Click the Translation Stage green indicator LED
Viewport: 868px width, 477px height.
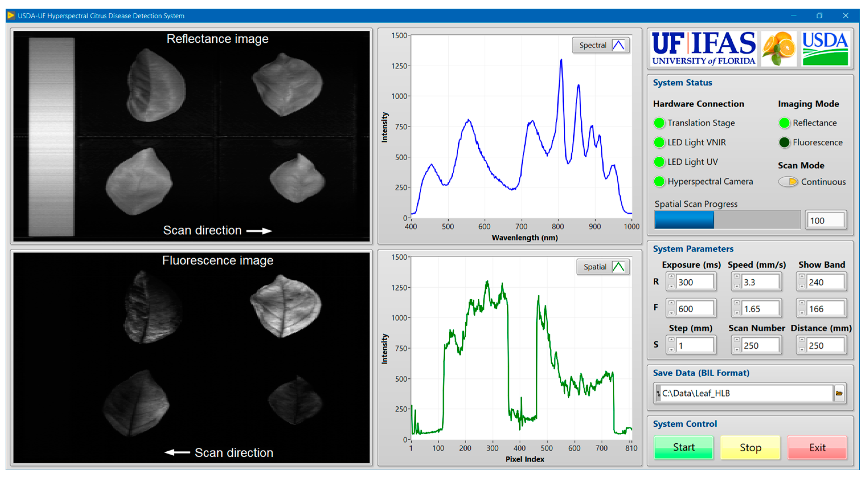(659, 123)
